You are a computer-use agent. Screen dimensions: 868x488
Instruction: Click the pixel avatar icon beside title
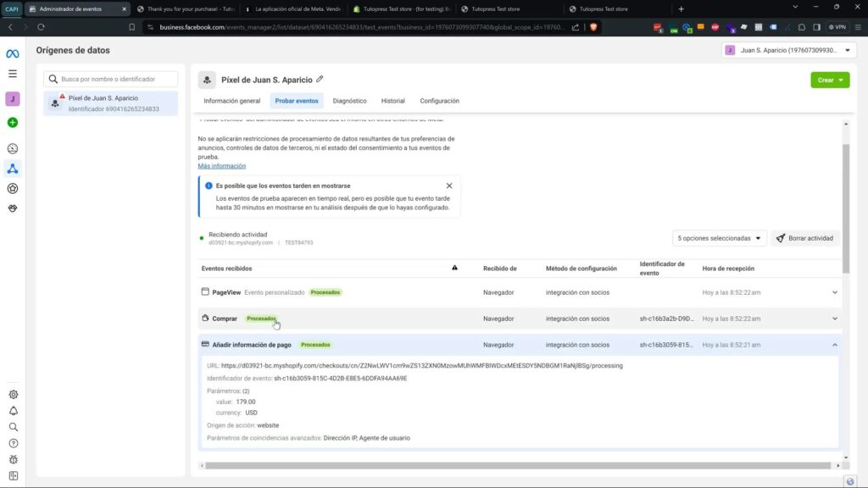click(x=207, y=80)
